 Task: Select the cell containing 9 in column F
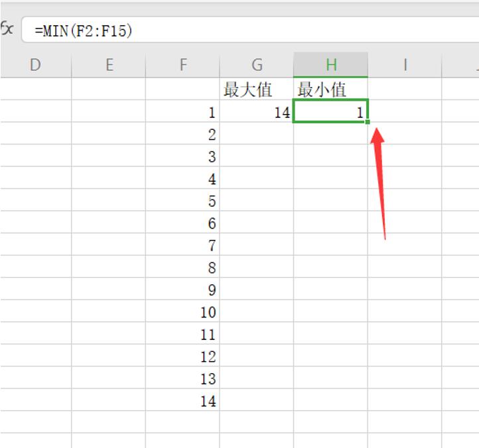click(x=182, y=289)
